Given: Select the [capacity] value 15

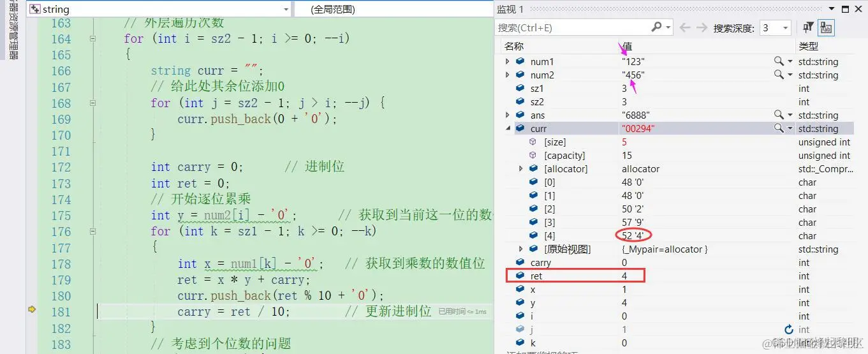Looking at the screenshot, I should click(x=627, y=155).
